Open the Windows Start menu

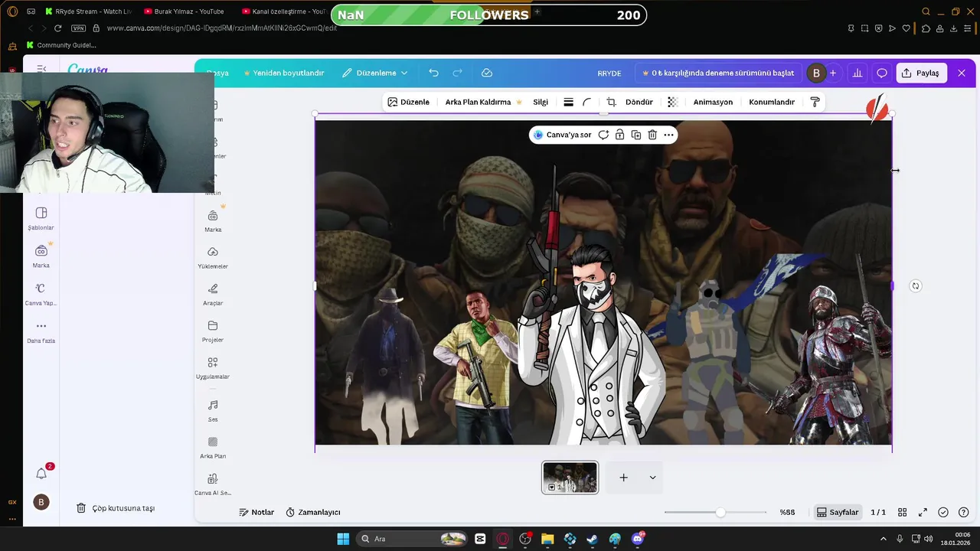(343, 539)
